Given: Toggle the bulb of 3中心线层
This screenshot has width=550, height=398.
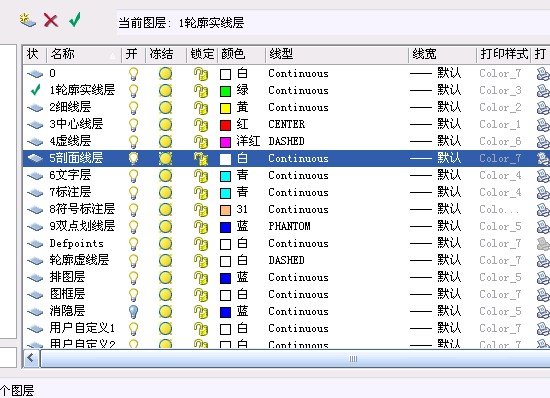Looking at the screenshot, I should point(133,124).
